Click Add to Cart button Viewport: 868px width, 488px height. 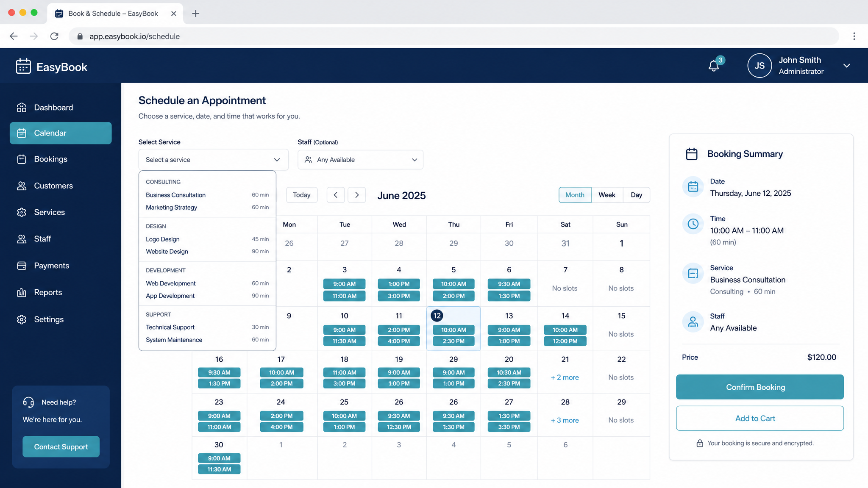point(759,418)
